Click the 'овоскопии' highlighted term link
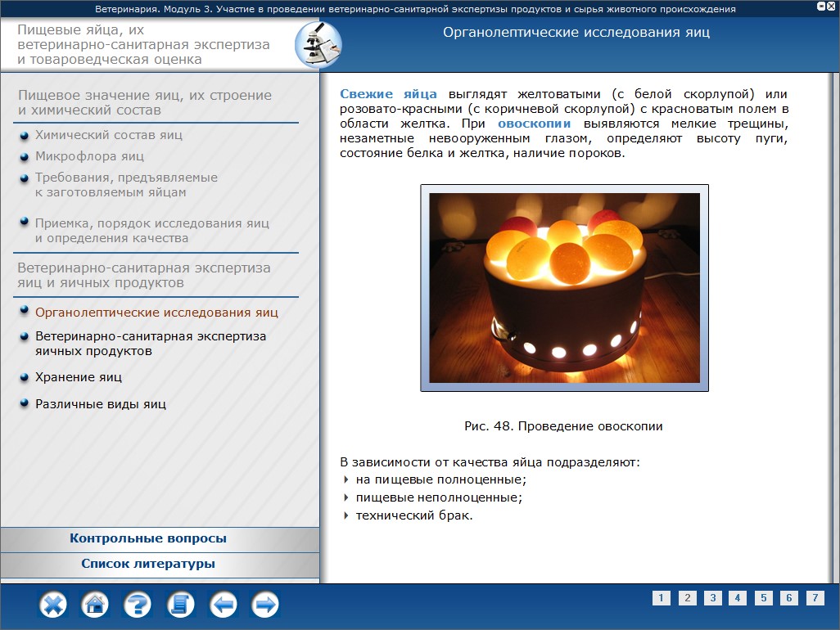The width and height of the screenshot is (840, 630). coord(534,124)
